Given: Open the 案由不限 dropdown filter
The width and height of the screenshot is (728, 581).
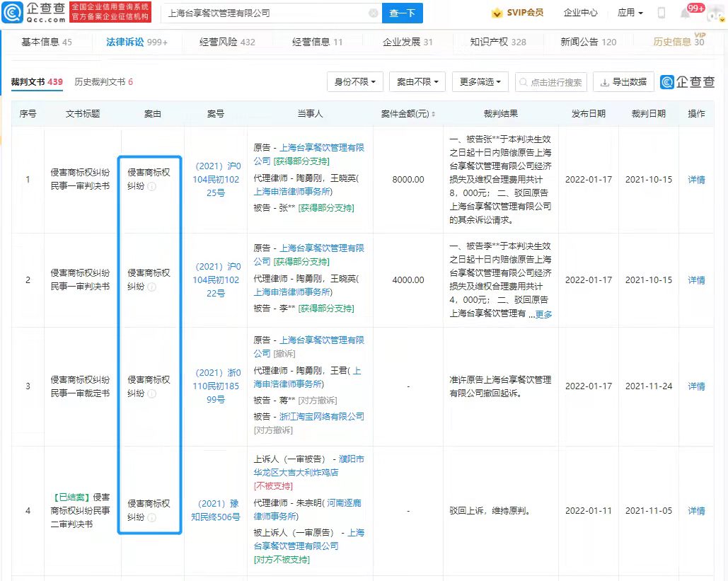Looking at the screenshot, I should (x=417, y=82).
